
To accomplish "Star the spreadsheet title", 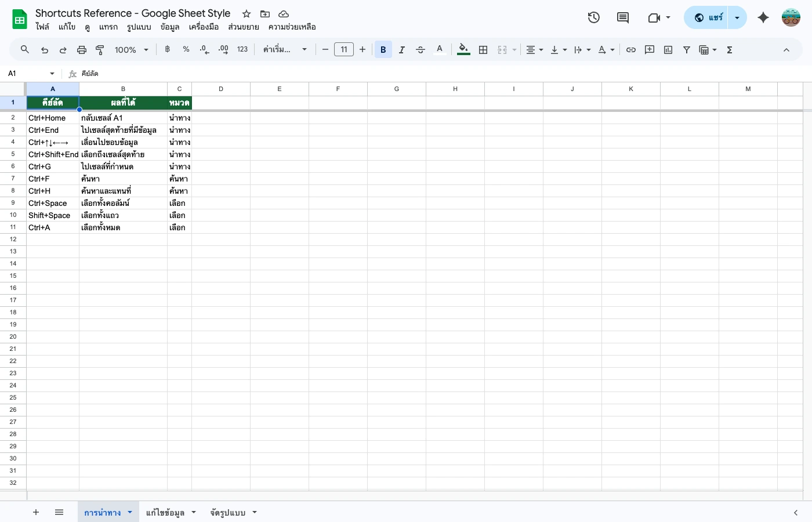I will pos(246,13).
